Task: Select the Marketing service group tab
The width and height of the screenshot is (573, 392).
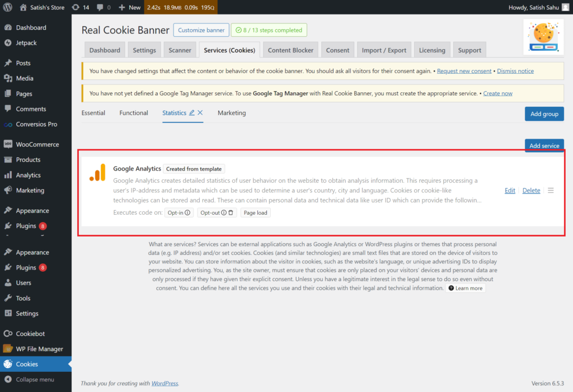Action: [x=232, y=113]
